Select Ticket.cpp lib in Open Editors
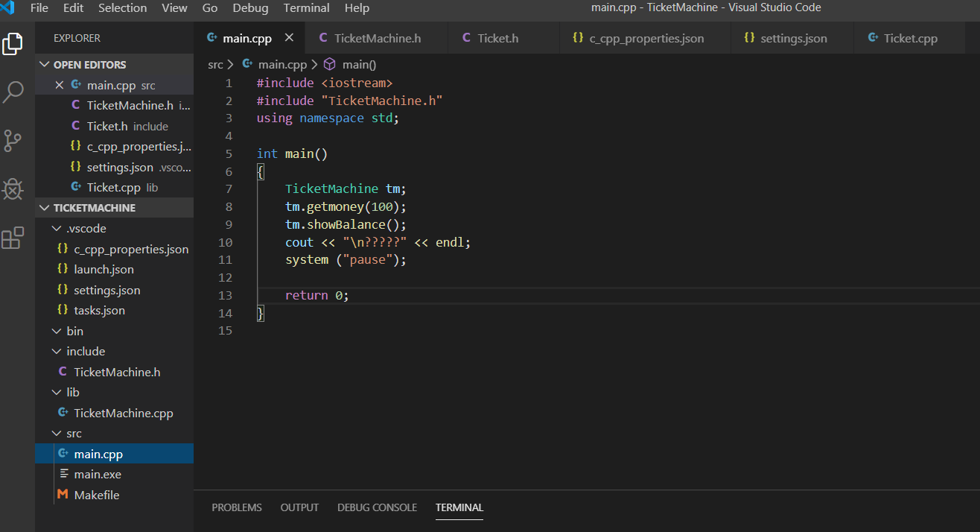Viewport: 980px width, 532px height. pyautogui.click(x=114, y=188)
